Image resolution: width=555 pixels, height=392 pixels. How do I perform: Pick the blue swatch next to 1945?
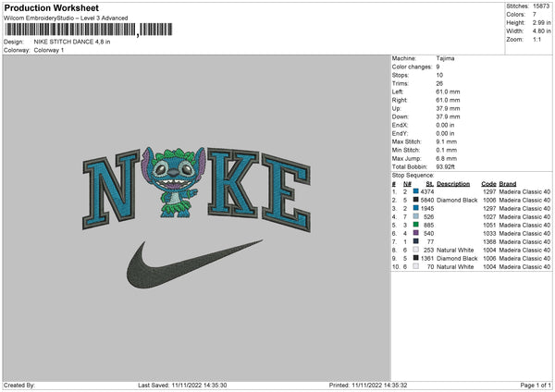click(415, 208)
